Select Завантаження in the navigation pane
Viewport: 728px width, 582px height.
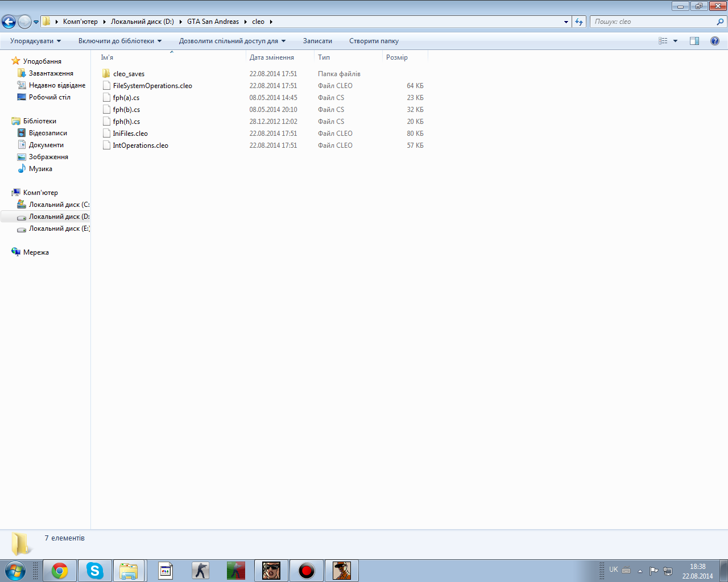pos(51,73)
